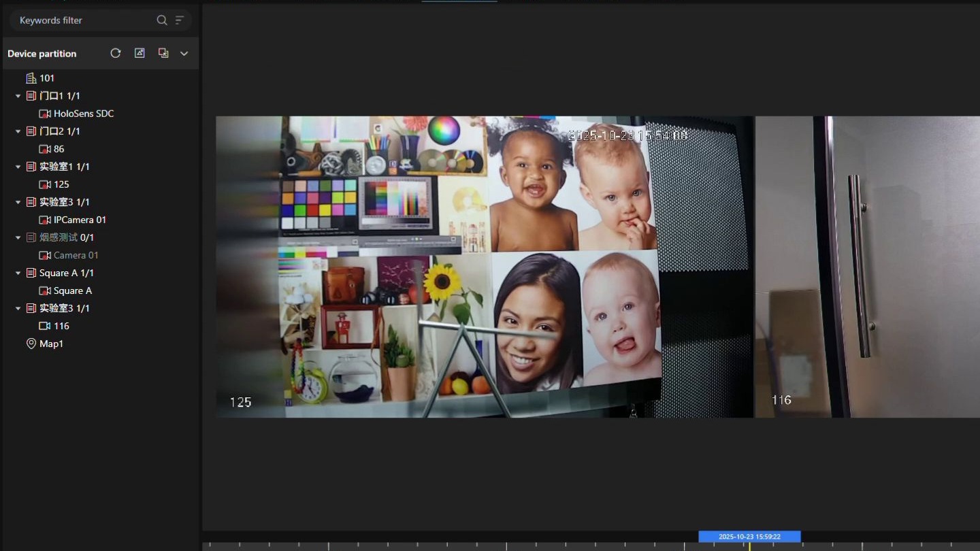Expand the Device partition dropdown chevron

[184, 53]
